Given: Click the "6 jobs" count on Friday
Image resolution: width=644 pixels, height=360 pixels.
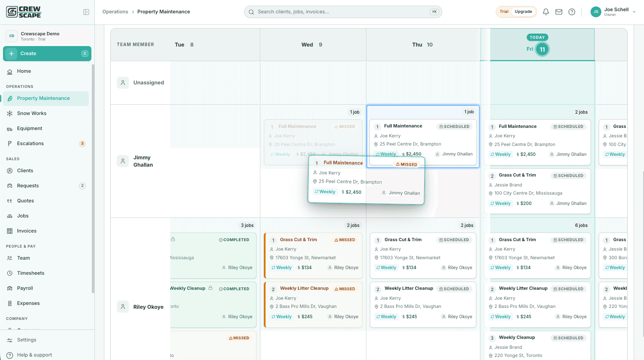Looking at the screenshot, I should 581,225.
